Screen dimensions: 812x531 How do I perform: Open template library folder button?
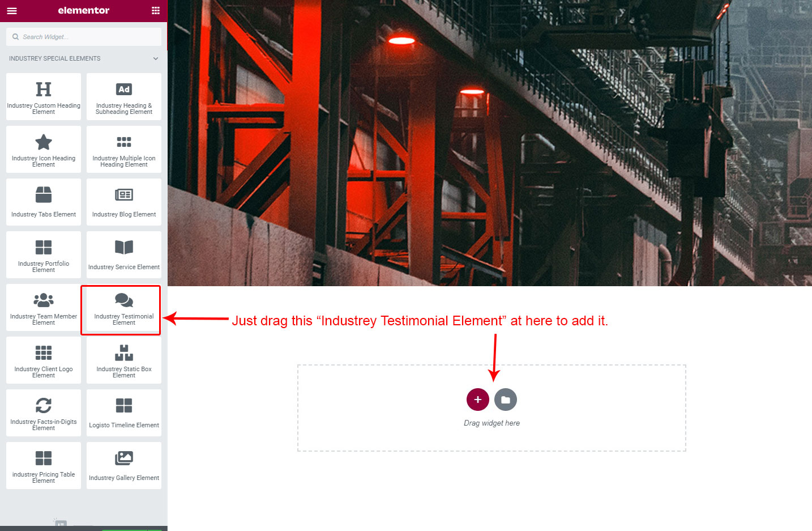(x=506, y=400)
